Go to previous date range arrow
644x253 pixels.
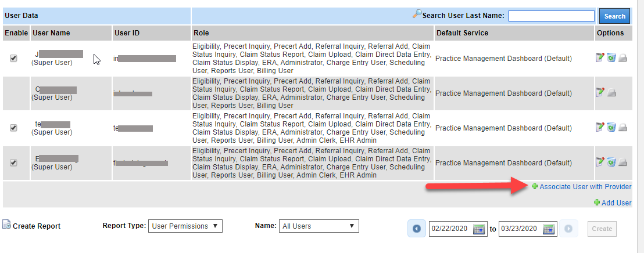point(416,229)
